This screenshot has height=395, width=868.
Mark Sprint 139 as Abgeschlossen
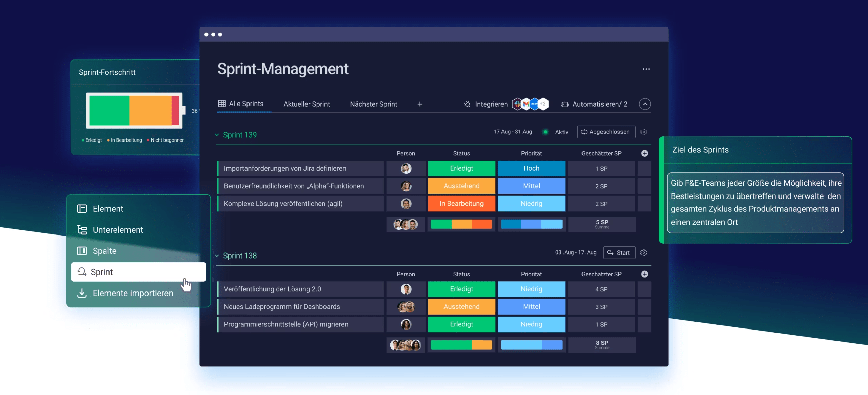(x=606, y=132)
